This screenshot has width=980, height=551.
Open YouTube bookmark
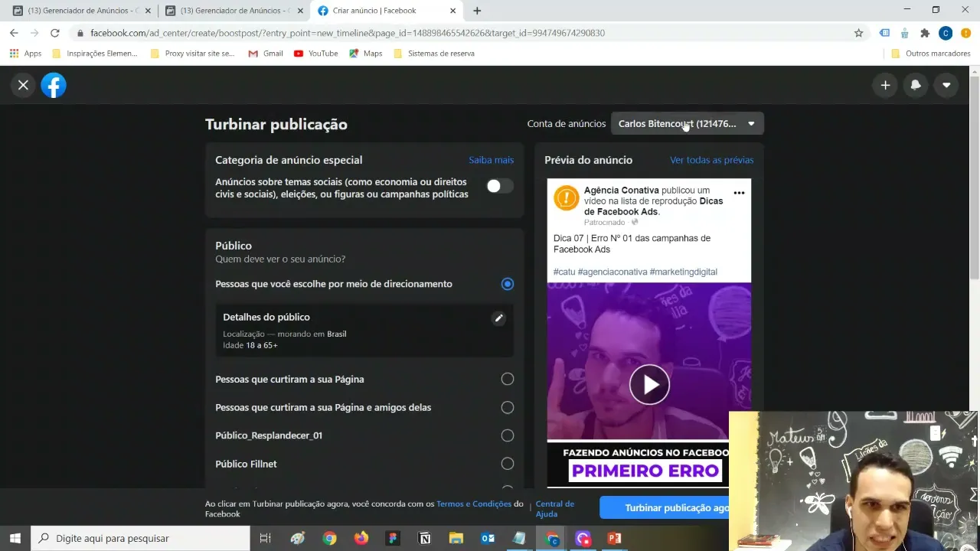tap(315, 54)
